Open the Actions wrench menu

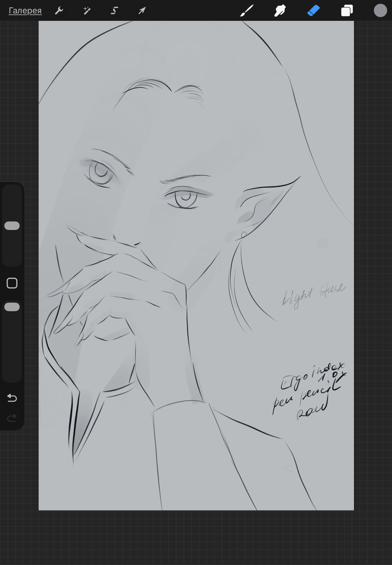click(59, 11)
